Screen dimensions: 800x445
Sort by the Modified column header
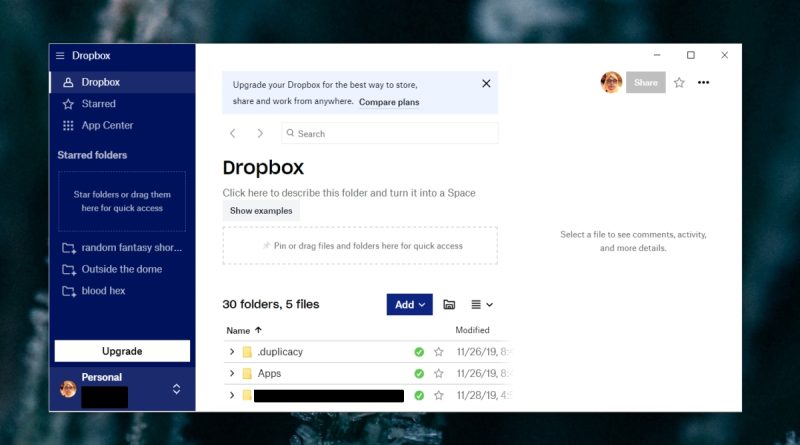(x=472, y=330)
